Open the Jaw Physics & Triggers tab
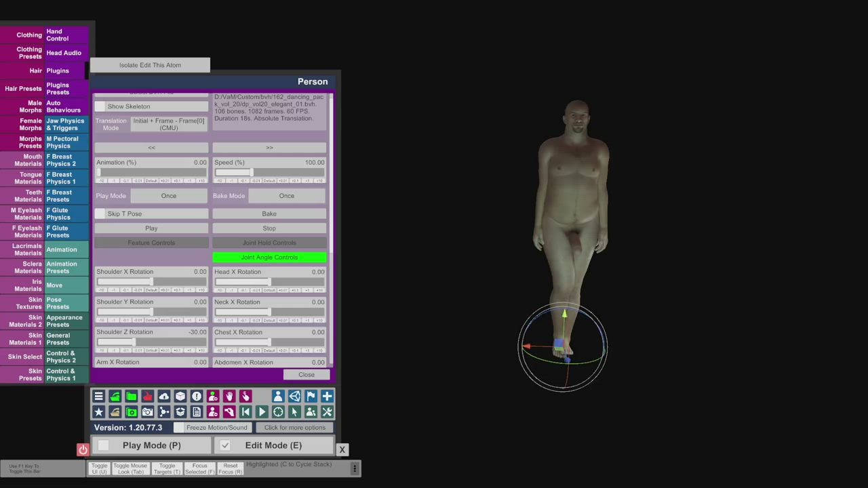Image resolution: width=868 pixels, height=488 pixels. (66, 124)
